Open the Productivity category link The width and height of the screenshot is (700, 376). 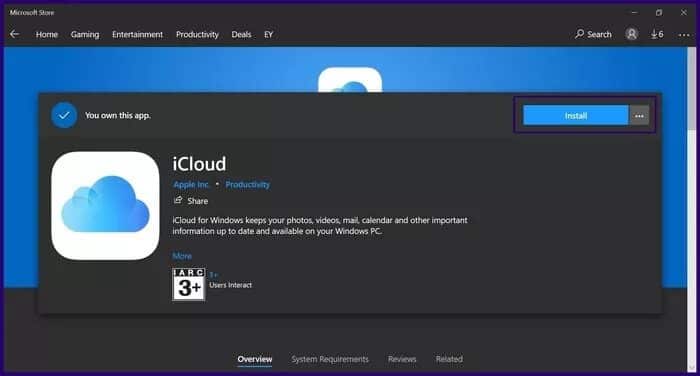[247, 184]
